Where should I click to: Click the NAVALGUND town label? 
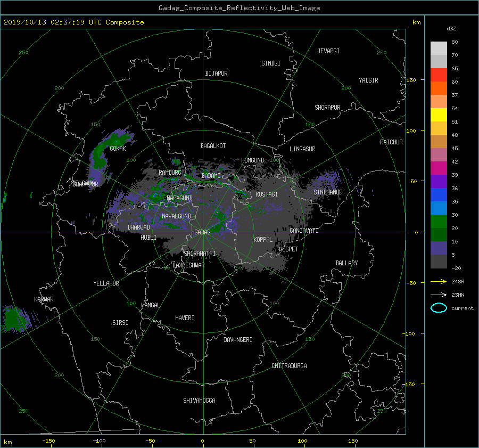click(176, 216)
